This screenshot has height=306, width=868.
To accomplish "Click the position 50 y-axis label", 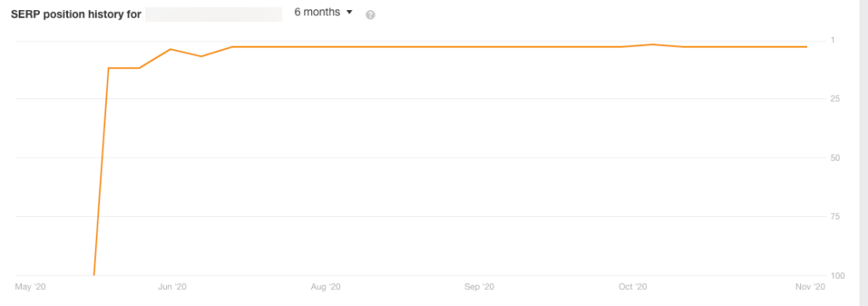I will [835, 158].
